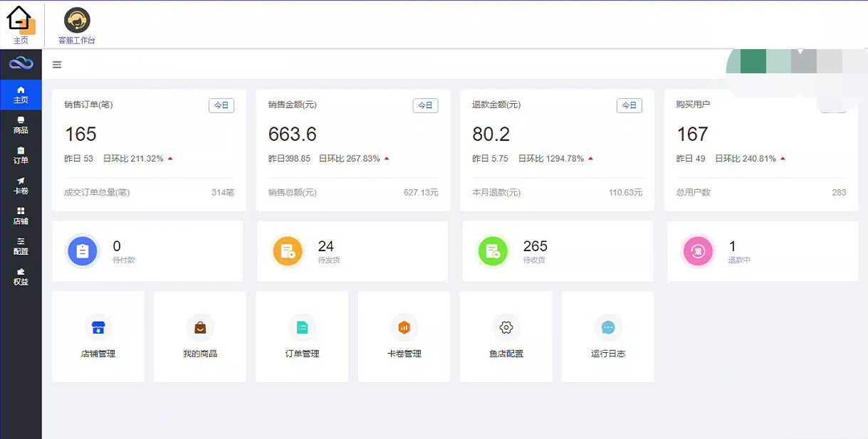Click the 我的商品 label
The image size is (868, 439).
tap(200, 354)
